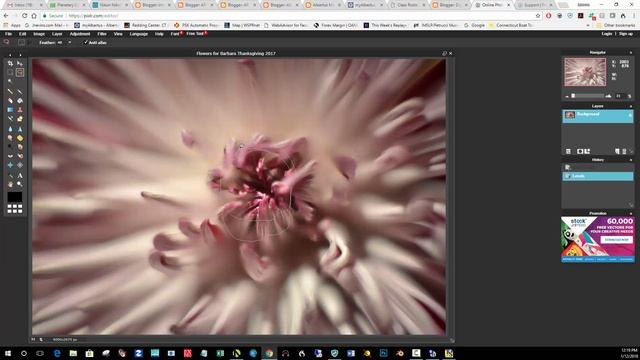
Task: Select the Burn tool
Action: [x=20, y=147]
